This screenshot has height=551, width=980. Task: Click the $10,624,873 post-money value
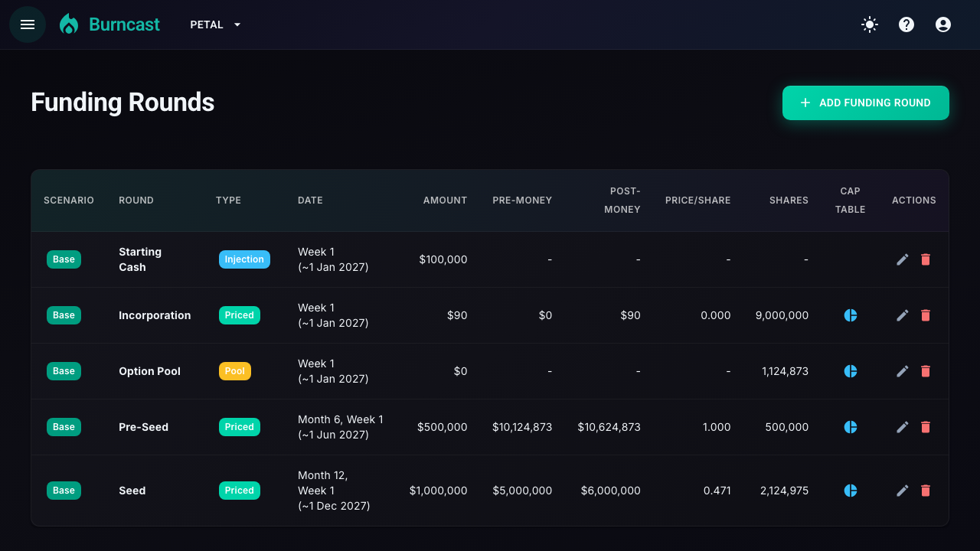click(x=609, y=427)
